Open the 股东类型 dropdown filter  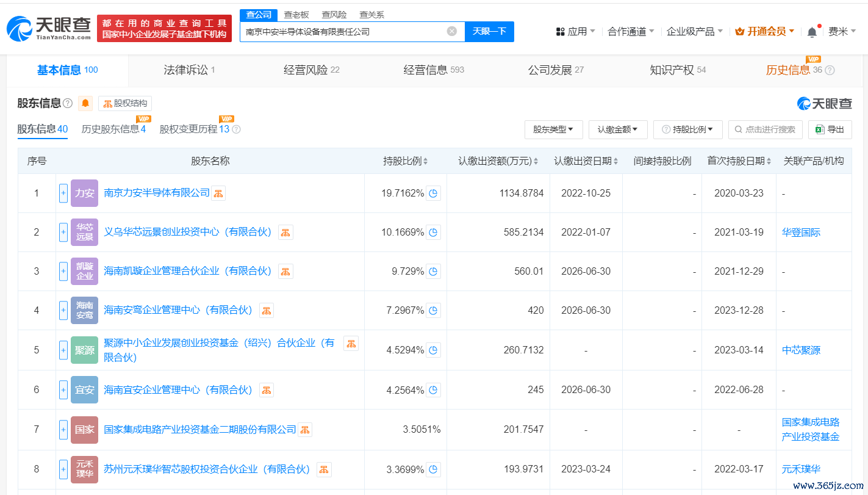click(x=553, y=129)
